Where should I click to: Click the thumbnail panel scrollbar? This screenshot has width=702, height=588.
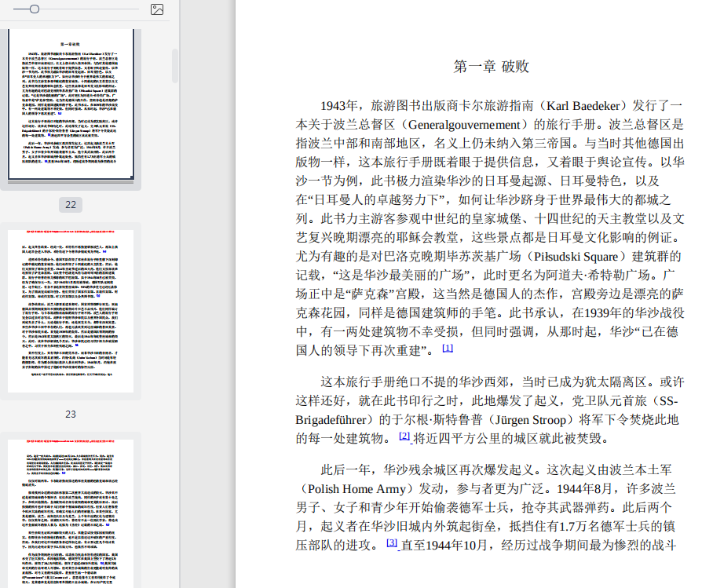(174, 66)
